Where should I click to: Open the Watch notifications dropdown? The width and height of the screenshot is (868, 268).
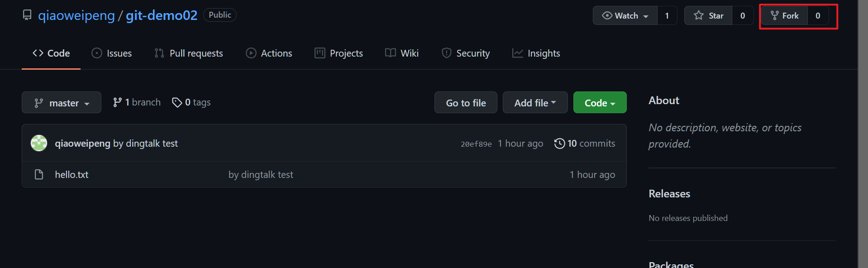625,16
